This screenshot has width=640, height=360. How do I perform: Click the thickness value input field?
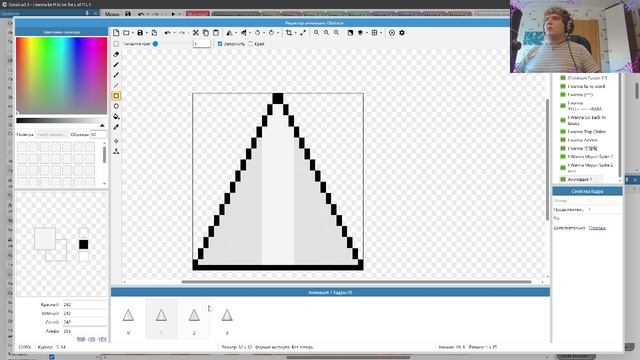(202, 44)
